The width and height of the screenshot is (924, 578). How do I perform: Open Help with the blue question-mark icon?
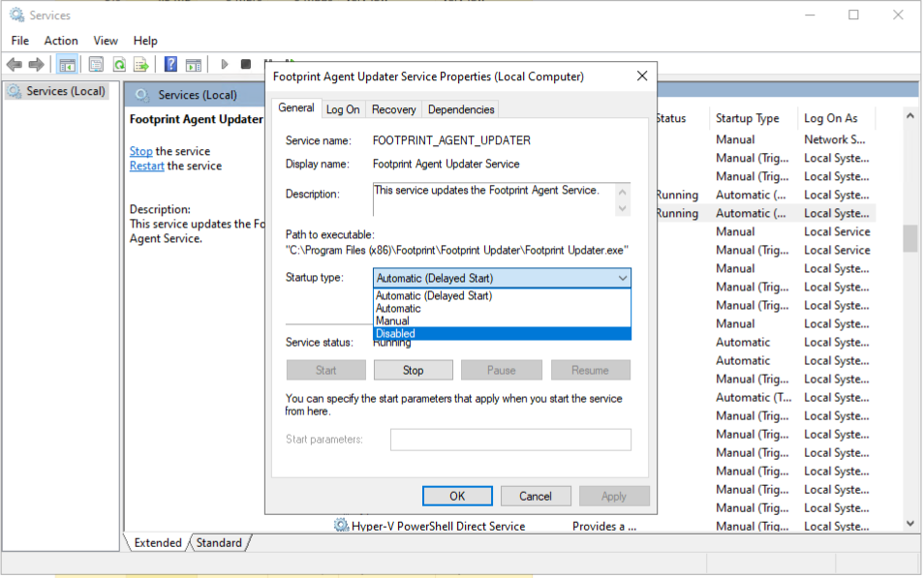click(x=170, y=64)
